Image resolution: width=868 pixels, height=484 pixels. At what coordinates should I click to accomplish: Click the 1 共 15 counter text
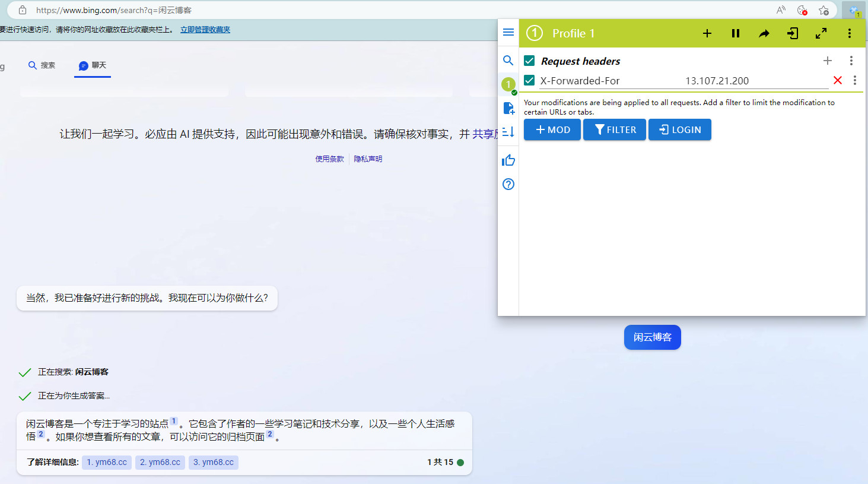click(x=440, y=462)
